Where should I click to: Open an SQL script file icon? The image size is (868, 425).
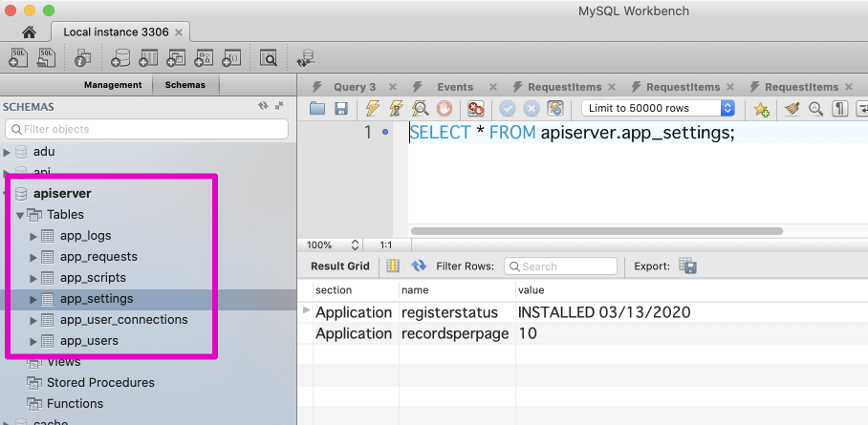click(46, 57)
